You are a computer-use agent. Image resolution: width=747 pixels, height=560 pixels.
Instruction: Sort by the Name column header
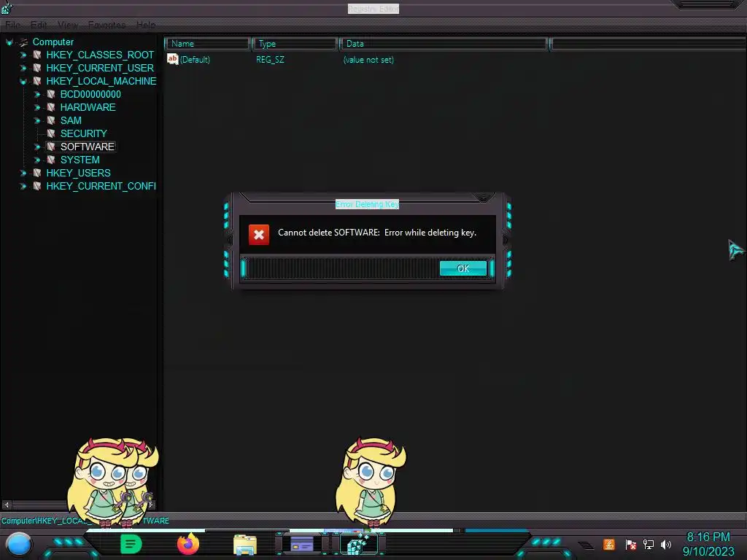point(208,44)
